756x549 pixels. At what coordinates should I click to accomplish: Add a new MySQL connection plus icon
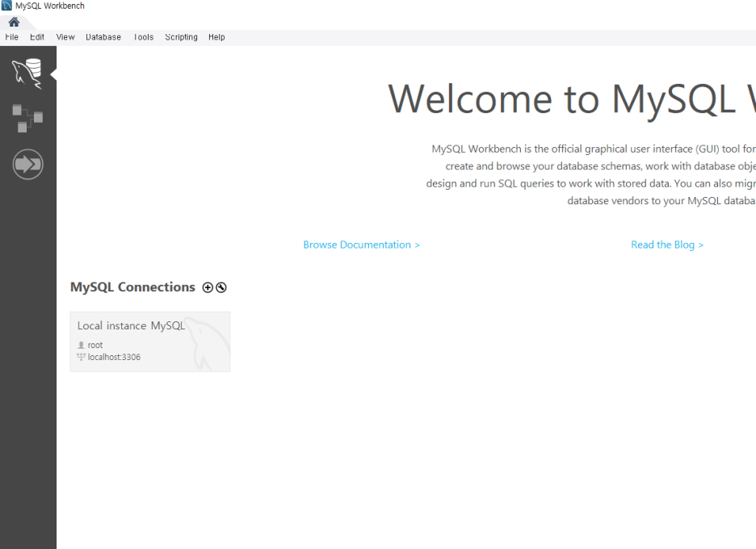pos(208,287)
